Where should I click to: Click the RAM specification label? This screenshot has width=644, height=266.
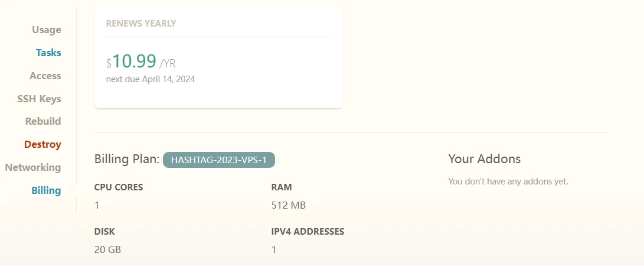point(282,187)
